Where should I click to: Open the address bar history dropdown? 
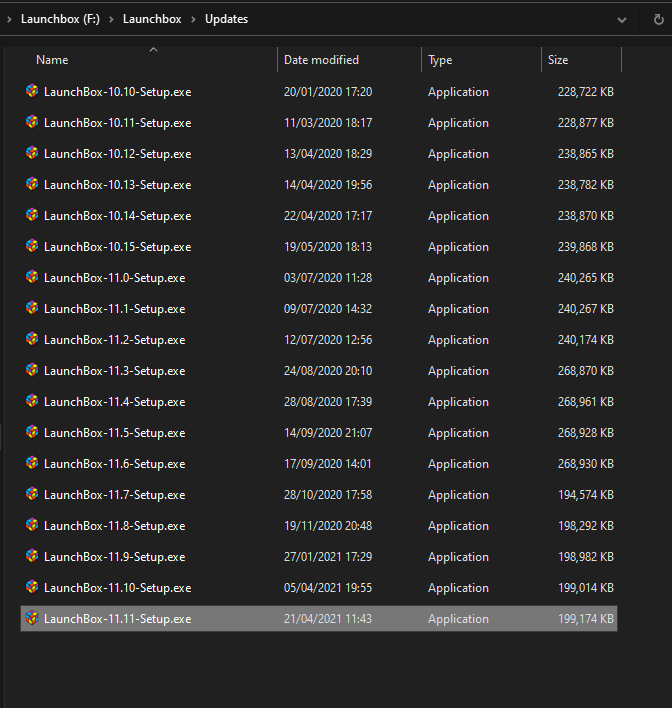(622, 20)
